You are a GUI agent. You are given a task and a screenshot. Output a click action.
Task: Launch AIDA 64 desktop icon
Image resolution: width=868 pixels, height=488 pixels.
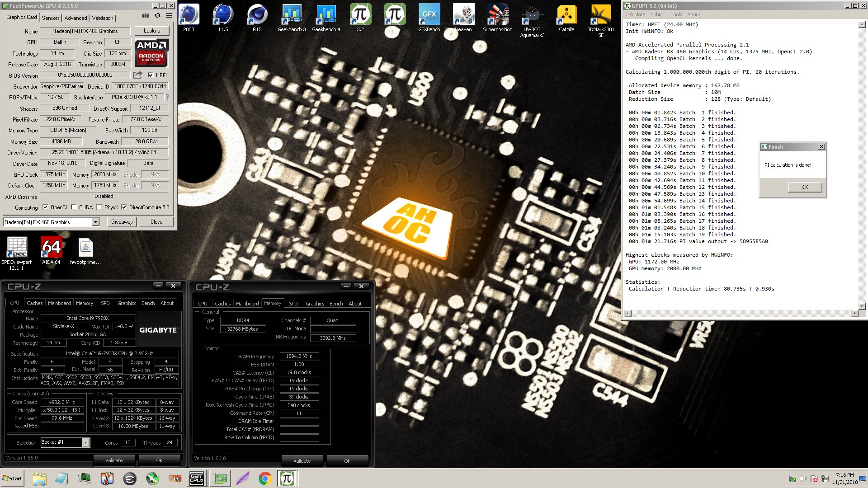pos(51,251)
